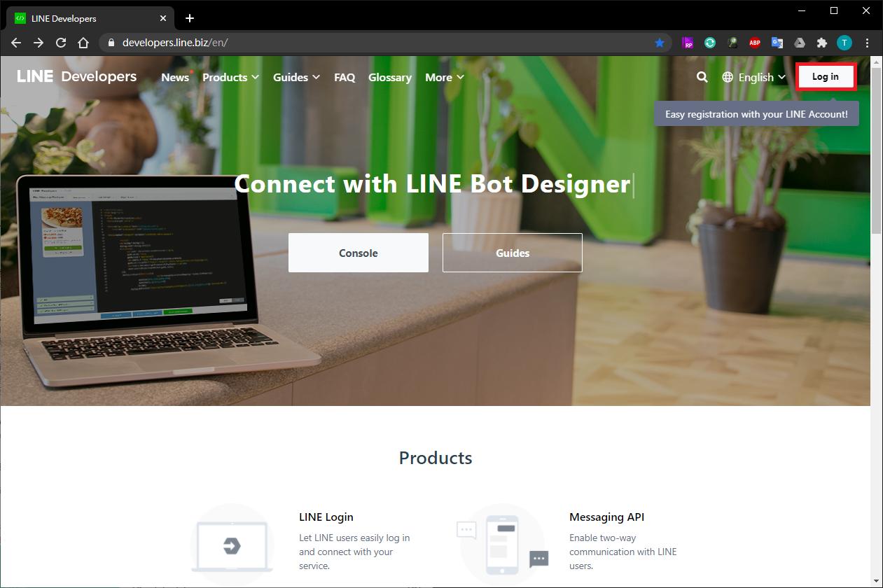This screenshot has height=588, width=883.
Task: Open the Extensions puzzle-piece menu
Action: pyautogui.click(x=822, y=43)
